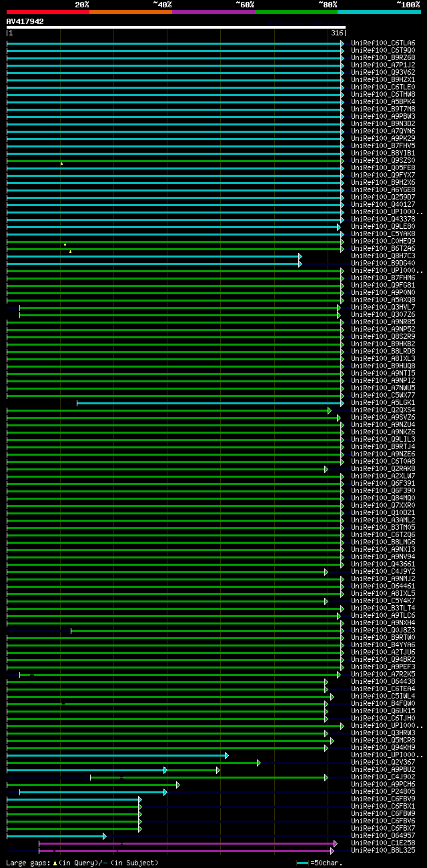Open hit UniRef100_B7FHM6

[383, 278]
